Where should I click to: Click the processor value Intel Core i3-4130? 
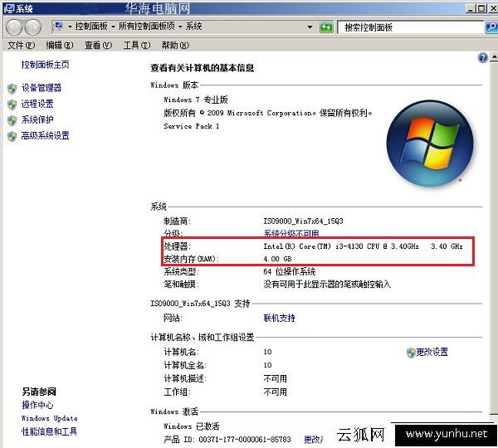coord(363,246)
